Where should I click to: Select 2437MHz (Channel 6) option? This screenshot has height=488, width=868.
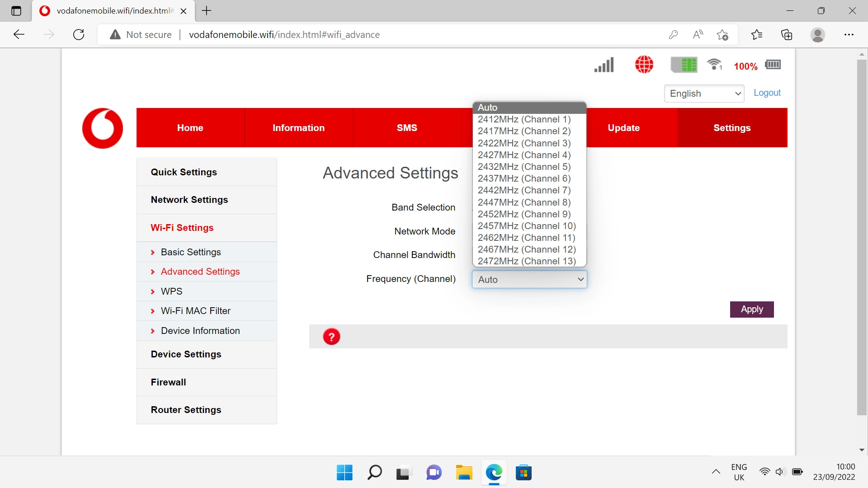524,178
